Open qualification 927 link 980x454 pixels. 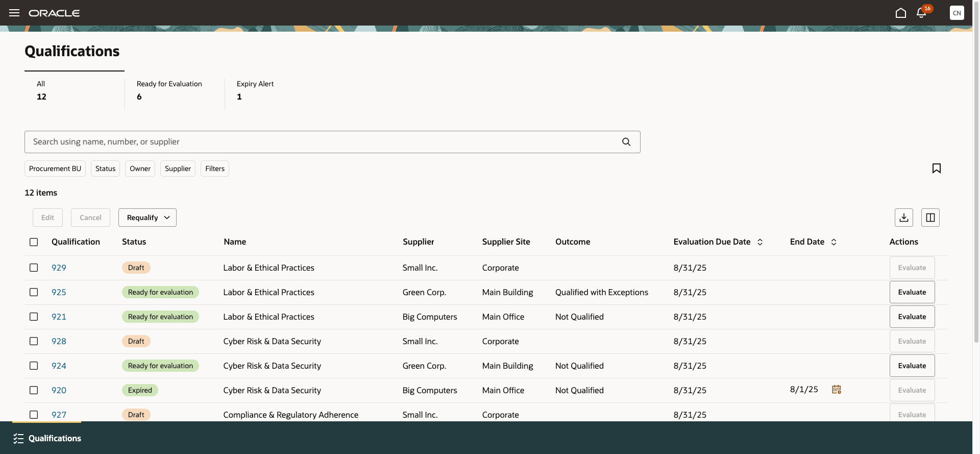click(59, 415)
